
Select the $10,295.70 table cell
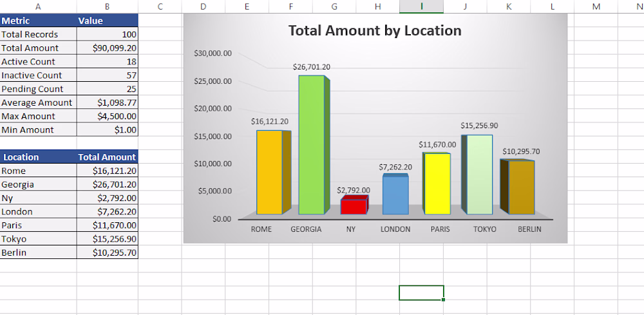click(107, 252)
